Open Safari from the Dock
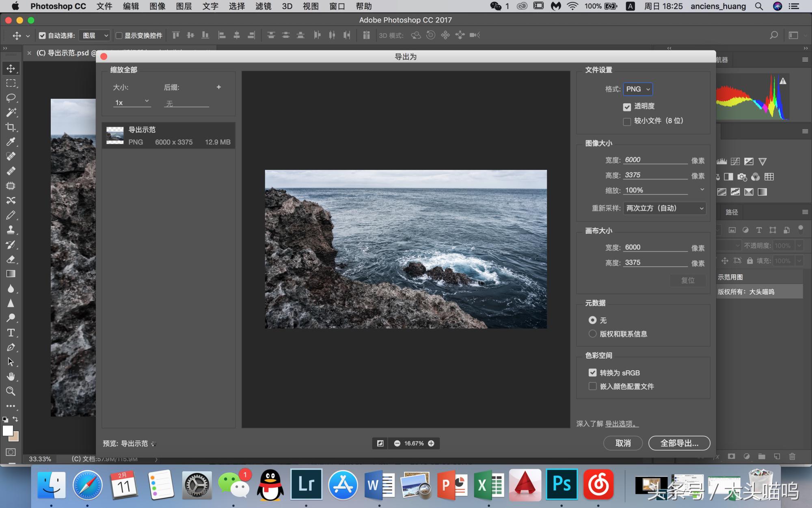This screenshot has height=508, width=812. (x=87, y=484)
